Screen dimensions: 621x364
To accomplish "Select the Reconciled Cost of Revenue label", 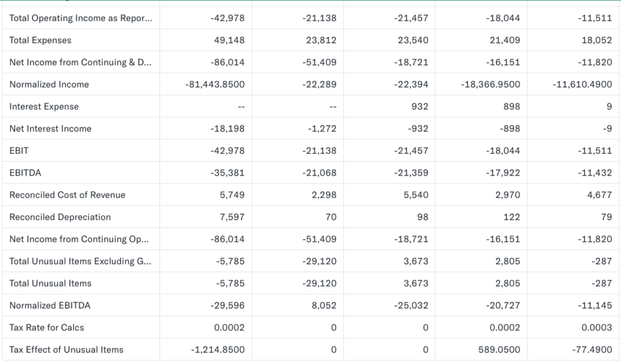I will (x=67, y=195).
